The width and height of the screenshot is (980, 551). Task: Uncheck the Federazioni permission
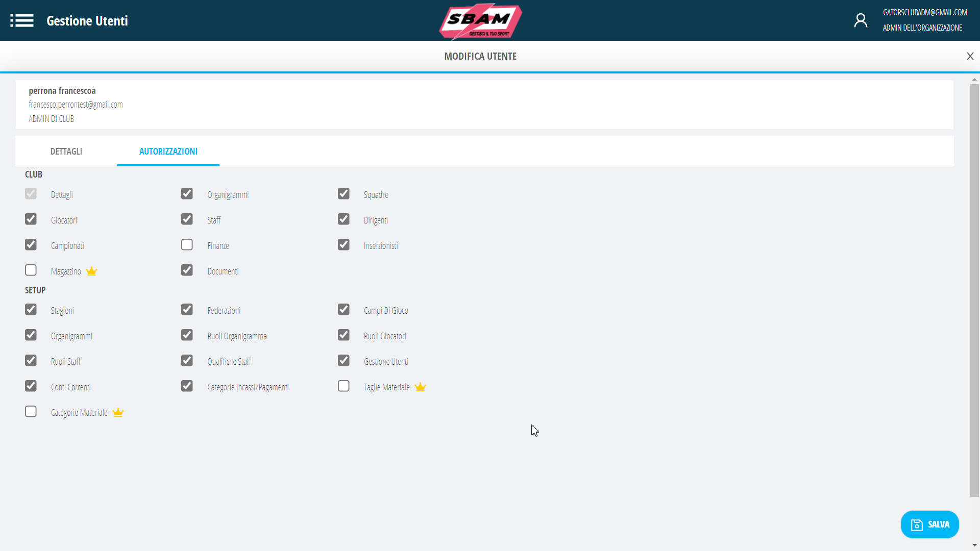tap(187, 310)
